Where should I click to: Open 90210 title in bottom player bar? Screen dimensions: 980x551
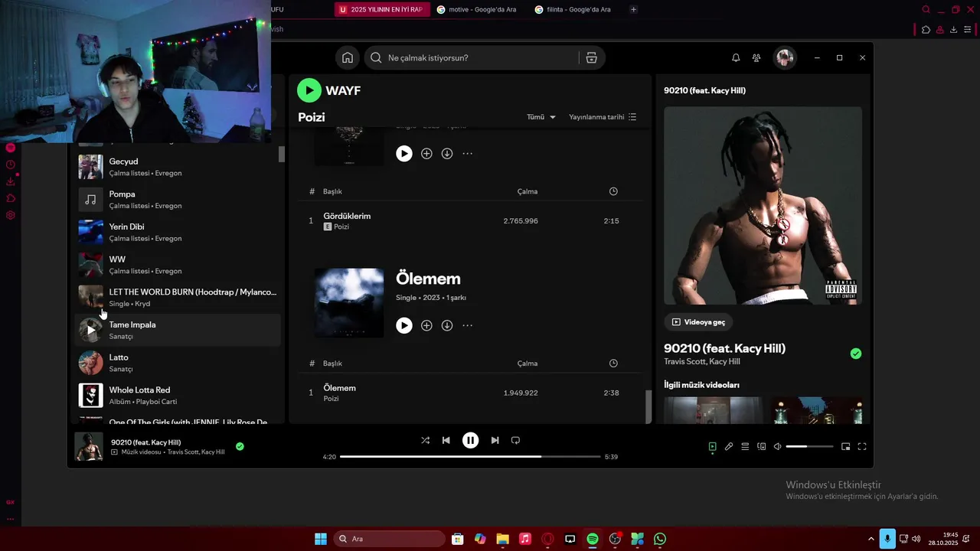pos(145,442)
